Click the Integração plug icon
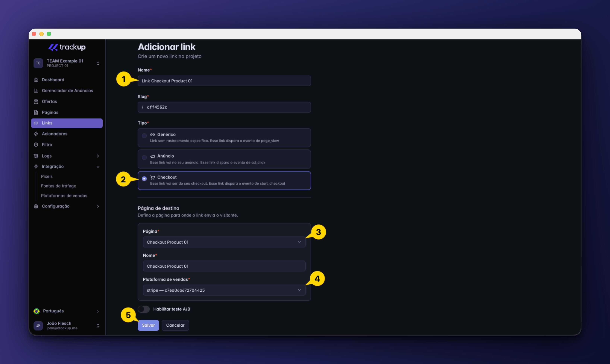610x364 pixels. point(36,166)
